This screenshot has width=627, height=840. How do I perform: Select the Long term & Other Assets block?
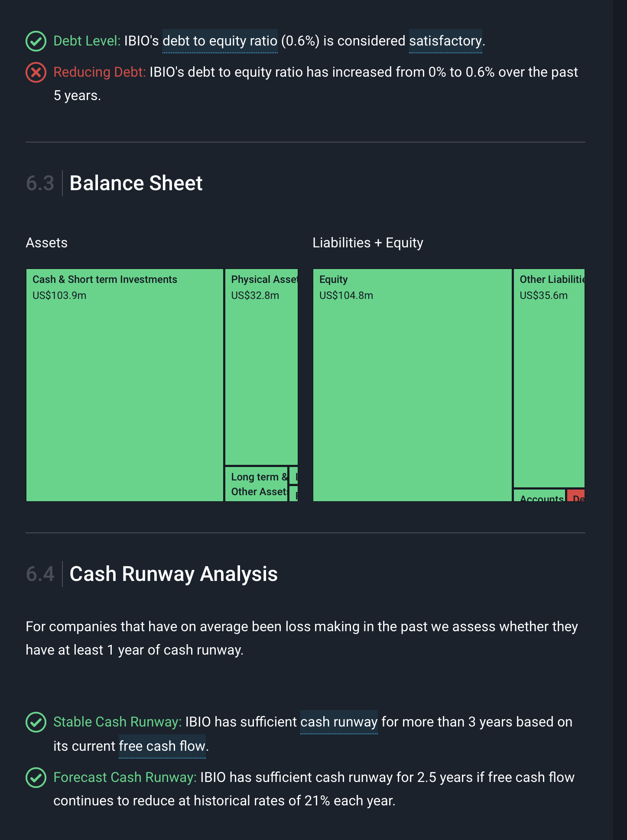(257, 484)
